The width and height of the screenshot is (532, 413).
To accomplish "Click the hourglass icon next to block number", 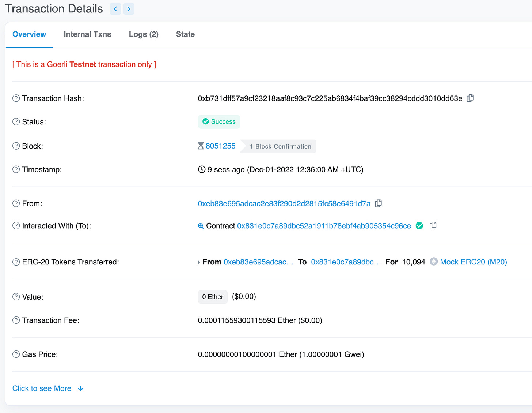I will (201, 146).
